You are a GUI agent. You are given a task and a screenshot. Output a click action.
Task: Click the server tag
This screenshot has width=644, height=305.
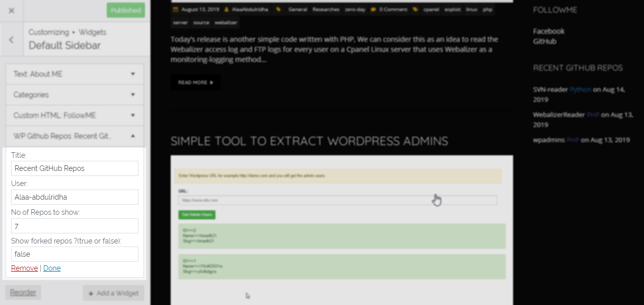[180, 23]
